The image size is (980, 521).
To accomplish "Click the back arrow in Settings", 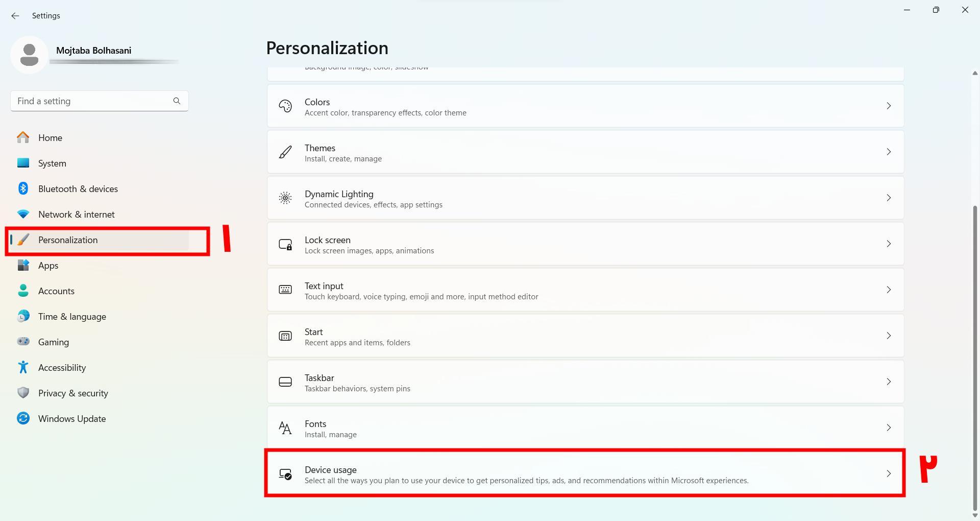I will 15,16.
